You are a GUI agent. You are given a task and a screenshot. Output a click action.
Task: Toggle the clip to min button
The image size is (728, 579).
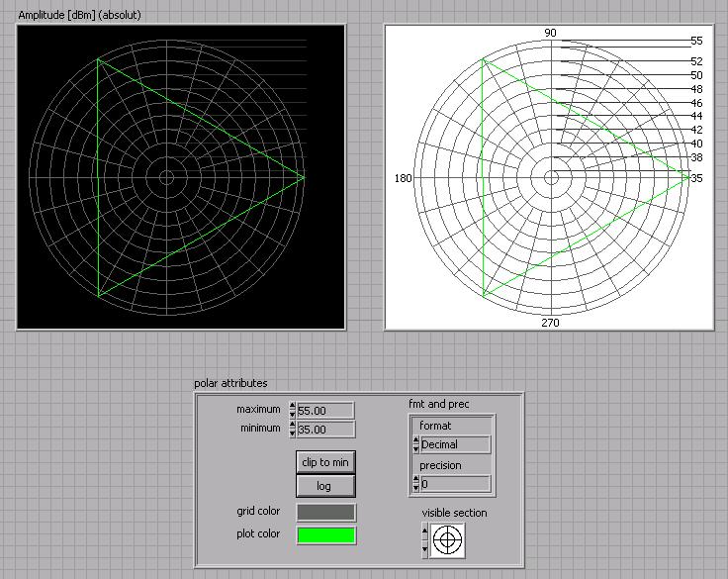click(x=325, y=462)
